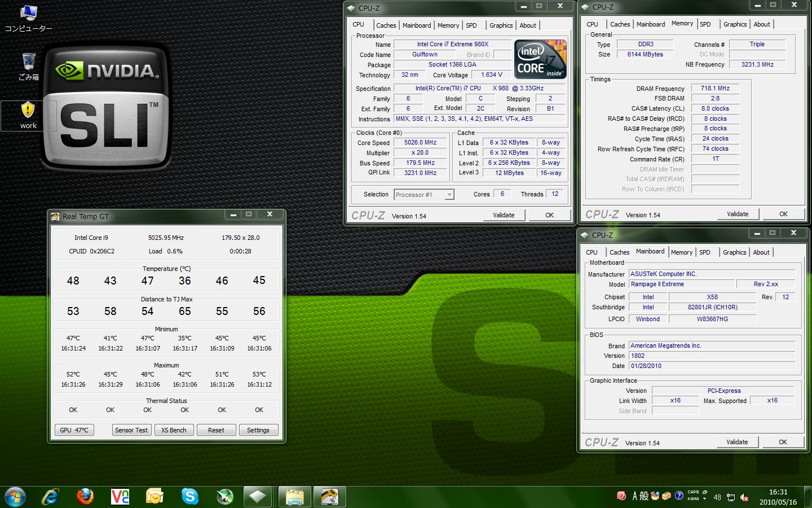The width and height of the screenshot is (812, 508).
Task: Click the muted volume tray icon
Action: 744,497
